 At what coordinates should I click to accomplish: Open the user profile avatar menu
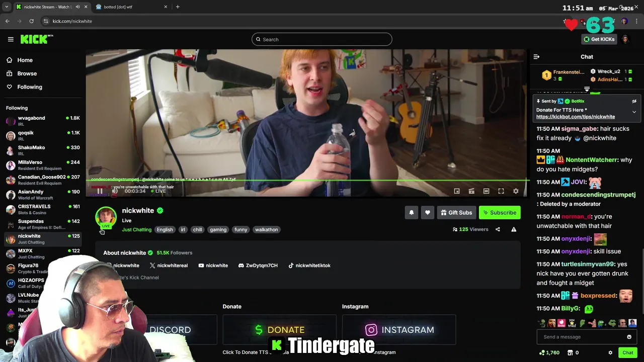pyautogui.click(x=625, y=39)
